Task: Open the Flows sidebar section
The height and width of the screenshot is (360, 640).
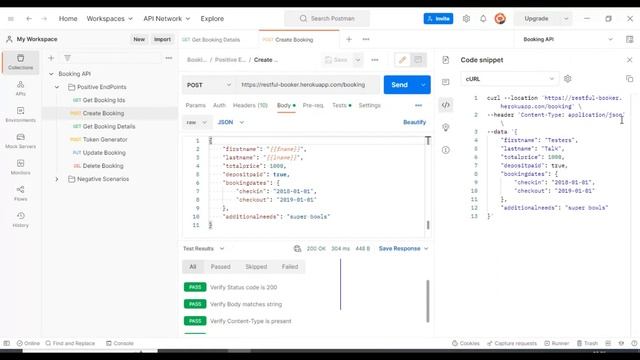Action: point(20,193)
